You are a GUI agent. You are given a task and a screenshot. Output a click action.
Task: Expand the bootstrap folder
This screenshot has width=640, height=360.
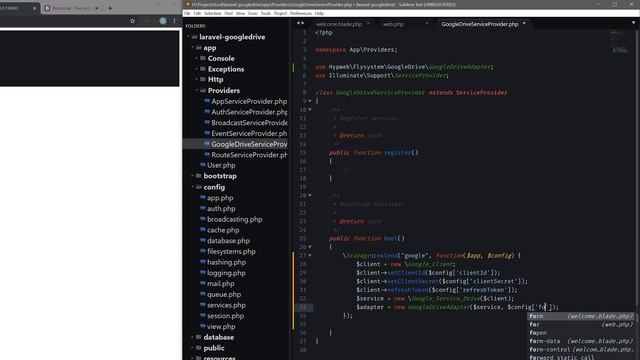[193, 176]
